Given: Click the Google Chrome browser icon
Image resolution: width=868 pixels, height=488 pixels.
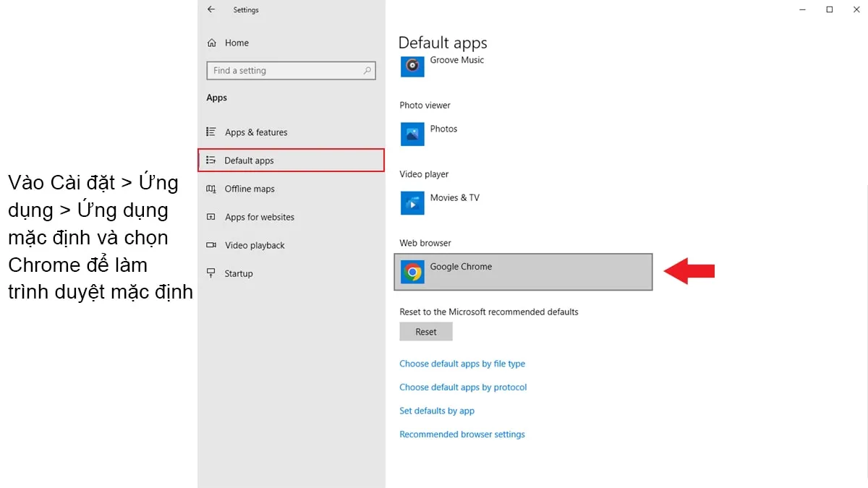Looking at the screenshot, I should point(412,273).
